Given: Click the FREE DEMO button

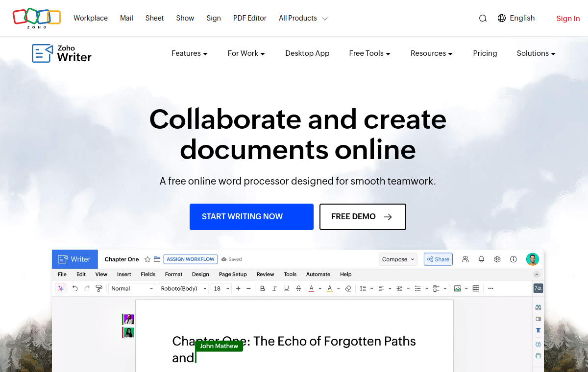Looking at the screenshot, I should [x=363, y=217].
